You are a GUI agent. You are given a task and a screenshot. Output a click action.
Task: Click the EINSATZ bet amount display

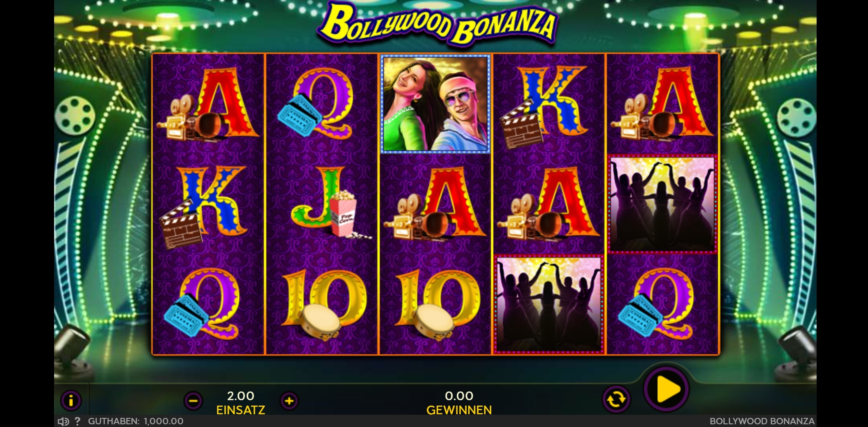(x=241, y=403)
